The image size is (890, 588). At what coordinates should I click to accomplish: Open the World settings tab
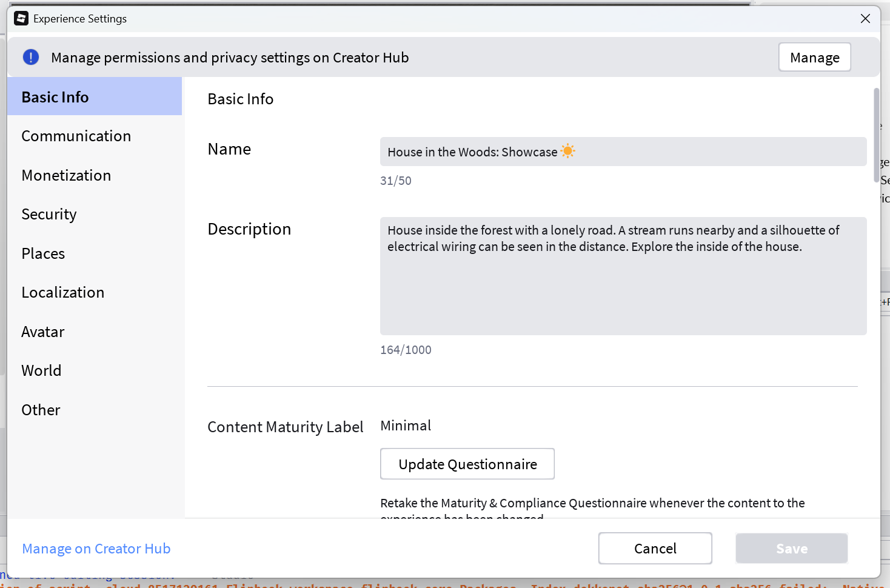95,370
